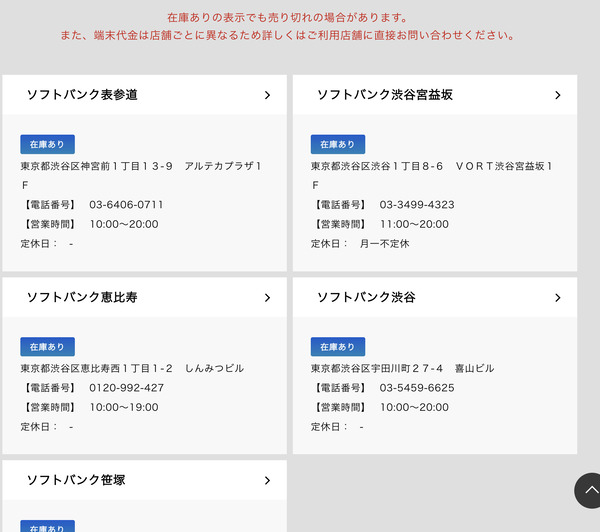The image size is (600, 532).
Task: Open the ソフトバンク表参道 store chevron arrow
Action: (267, 95)
